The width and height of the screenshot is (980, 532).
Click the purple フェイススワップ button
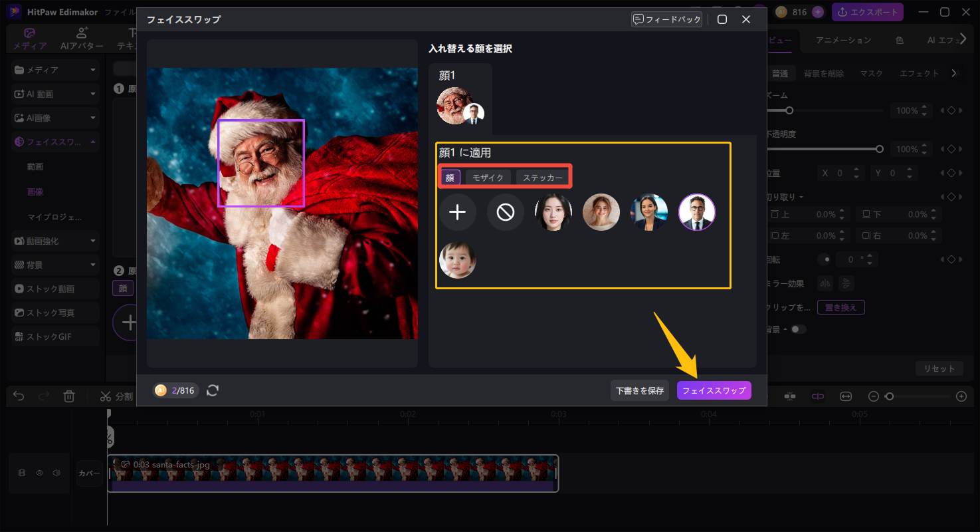click(x=714, y=390)
